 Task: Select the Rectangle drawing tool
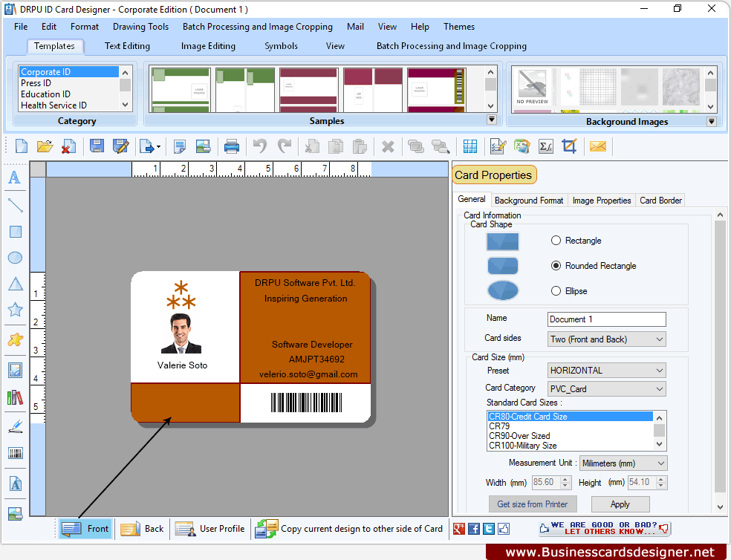(16, 232)
